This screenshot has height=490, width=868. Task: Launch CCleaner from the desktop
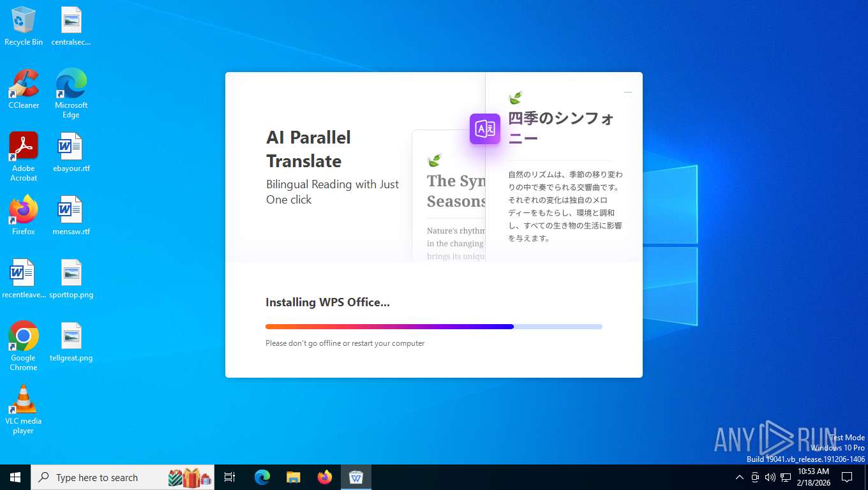tap(24, 89)
